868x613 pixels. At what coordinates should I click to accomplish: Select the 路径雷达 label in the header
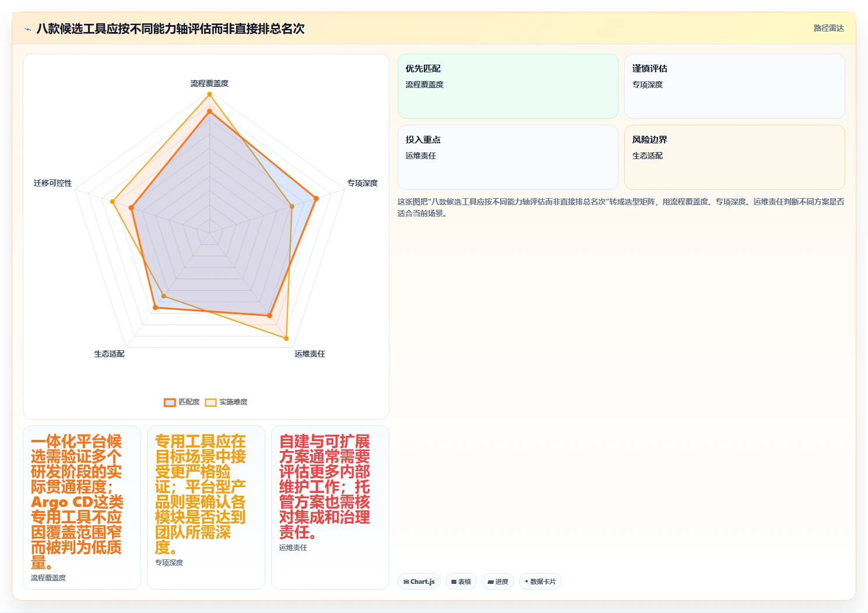coord(828,28)
